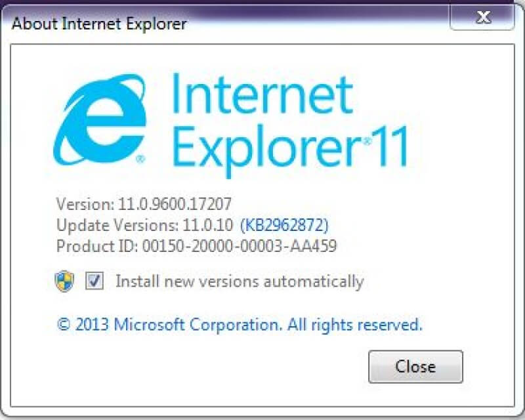Click the 'Update Versions:' label
Screen dimensions: 525x420
coord(117,224)
